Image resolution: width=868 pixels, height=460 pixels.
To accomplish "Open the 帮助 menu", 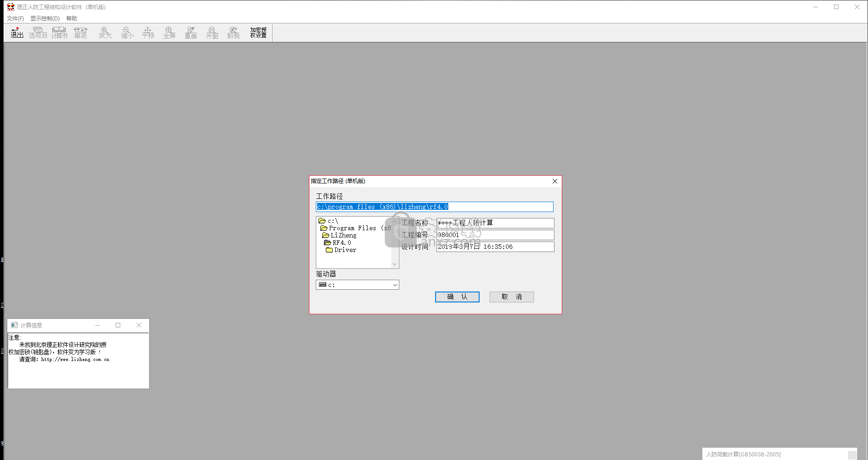I will 72,19.
